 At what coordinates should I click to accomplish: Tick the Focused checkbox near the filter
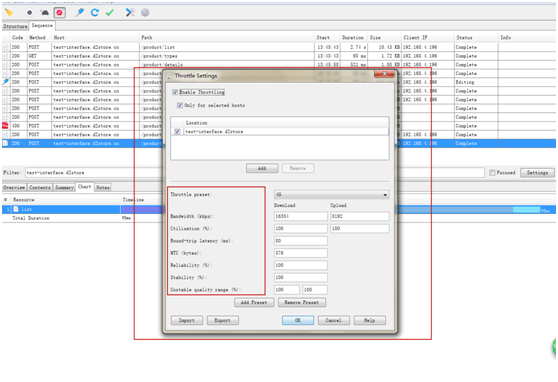pos(492,173)
